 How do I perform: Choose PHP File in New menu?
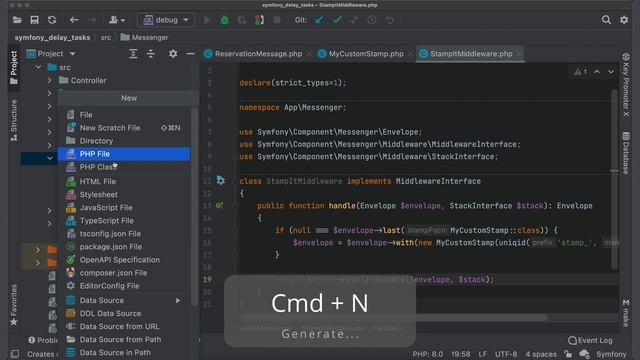[x=124, y=154]
